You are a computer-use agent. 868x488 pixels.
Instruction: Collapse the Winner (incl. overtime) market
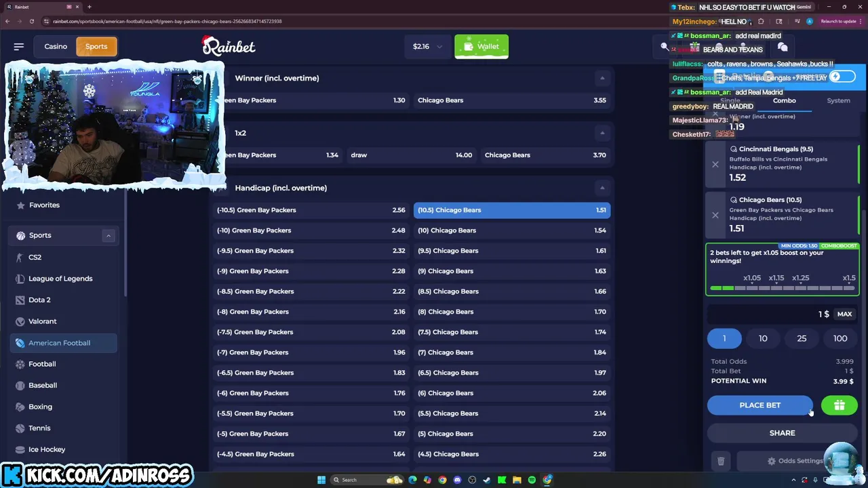tap(602, 78)
